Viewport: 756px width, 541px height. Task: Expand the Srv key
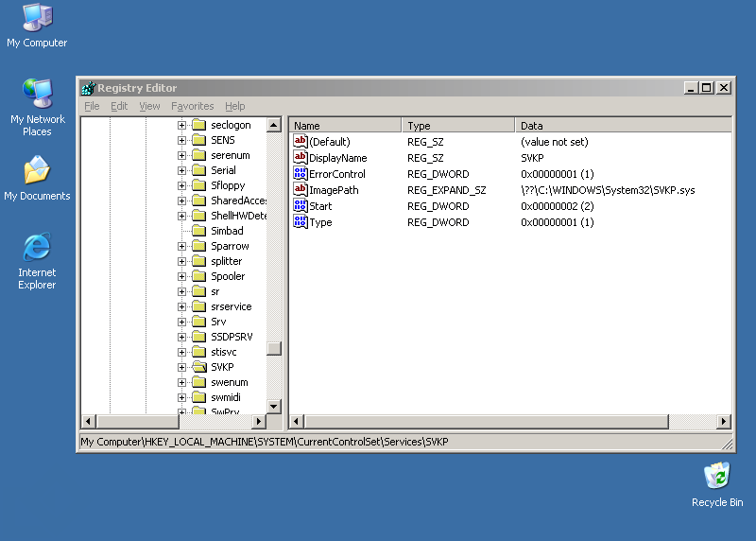[x=181, y=322]
